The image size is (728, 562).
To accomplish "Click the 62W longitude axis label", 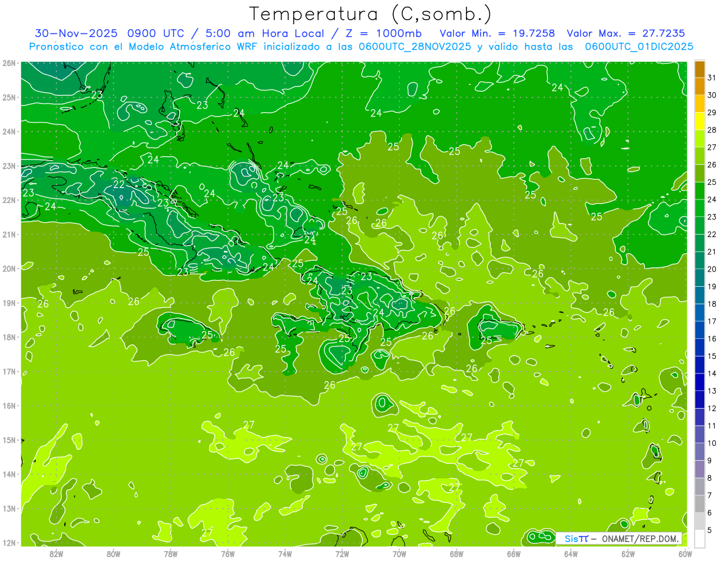I will pos(628,554).
